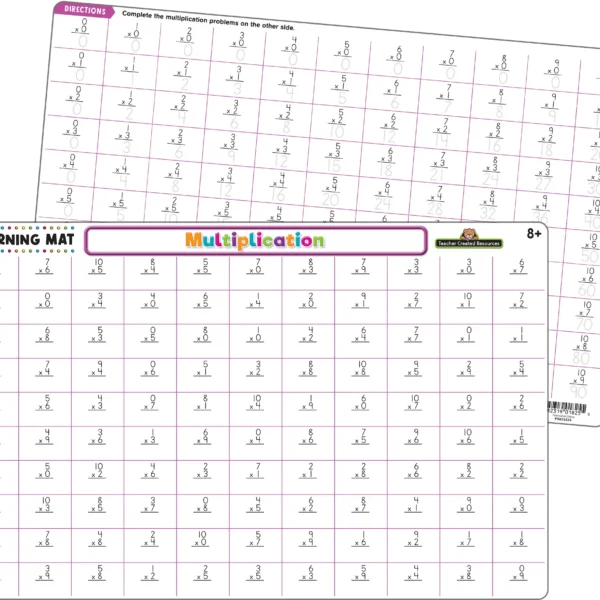
Task: Select the 5 x 9 problem on the front mat
Action: point(361,573)
